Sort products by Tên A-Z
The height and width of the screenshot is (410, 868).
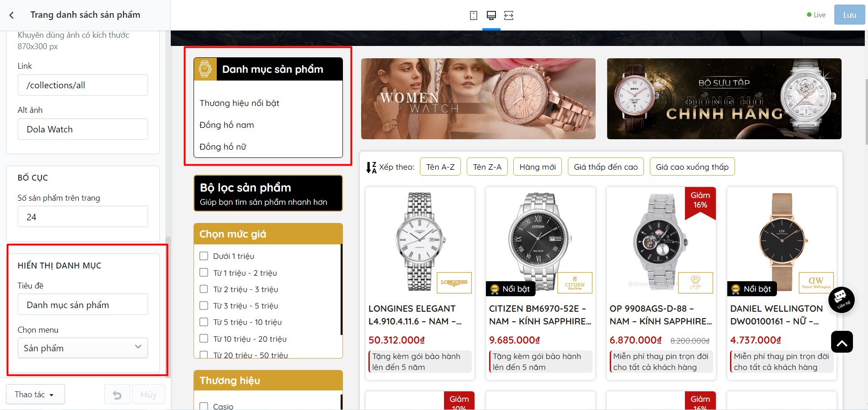pos(440,167)
